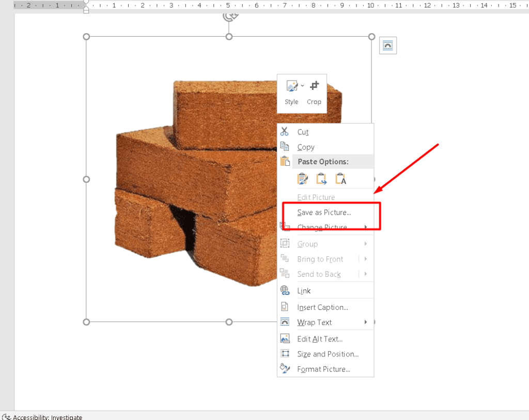
Task: Click the Link globe icon
Action: click(285, 291)
